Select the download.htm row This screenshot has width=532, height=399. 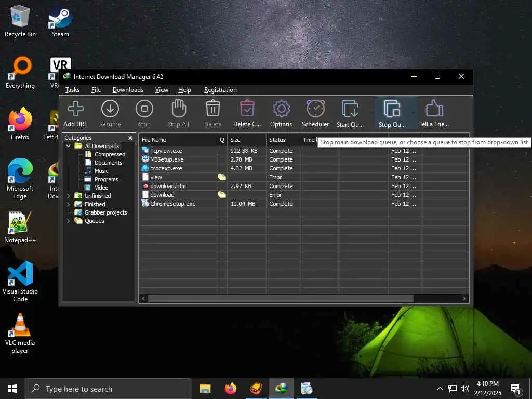tap(304, 186)
